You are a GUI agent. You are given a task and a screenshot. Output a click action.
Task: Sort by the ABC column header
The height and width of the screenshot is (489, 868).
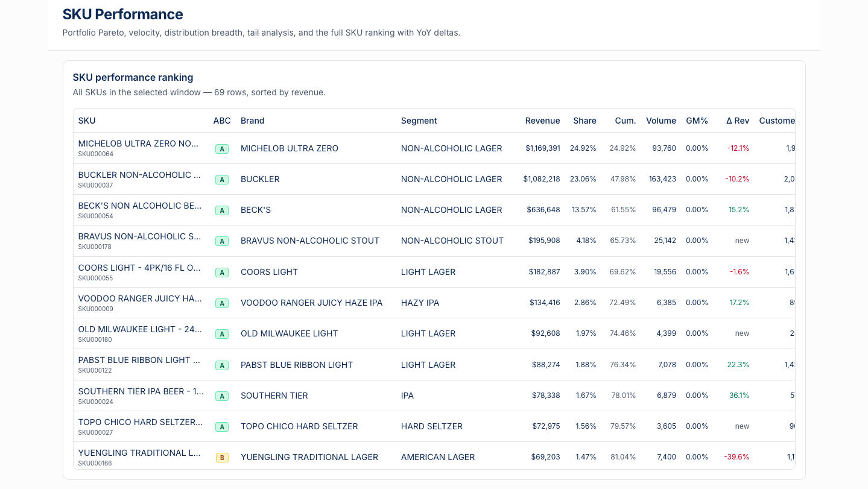222,121
